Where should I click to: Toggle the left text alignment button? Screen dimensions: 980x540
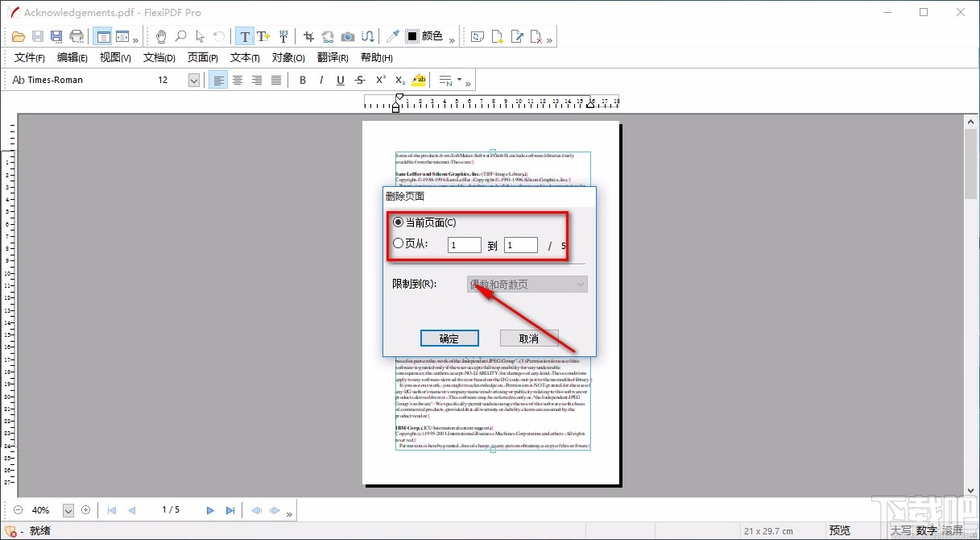click(217, 80)
